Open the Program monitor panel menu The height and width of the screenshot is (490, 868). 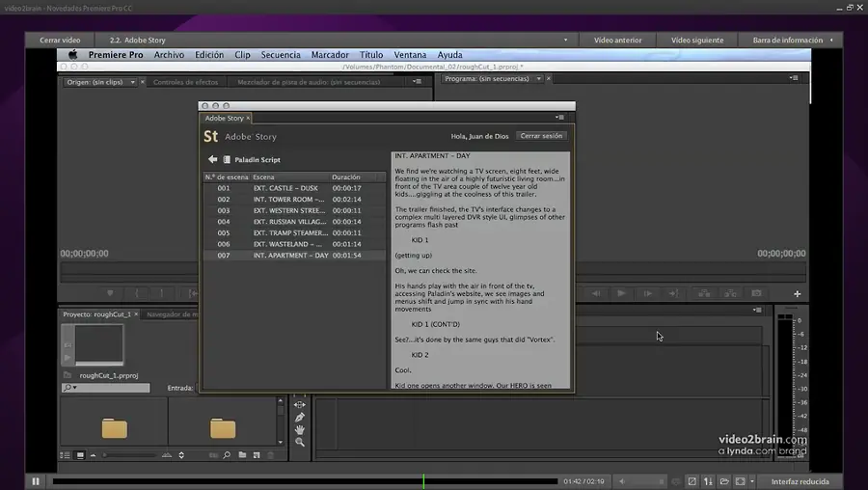point(794,78)
